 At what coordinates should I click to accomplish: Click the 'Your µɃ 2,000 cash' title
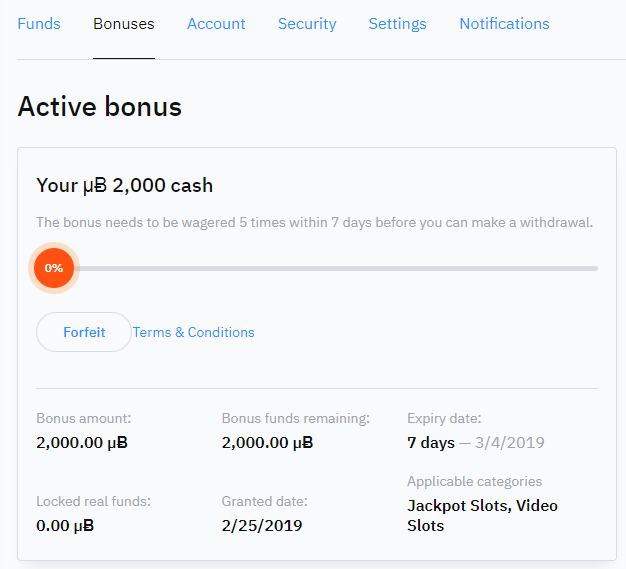tap(124, 185)
